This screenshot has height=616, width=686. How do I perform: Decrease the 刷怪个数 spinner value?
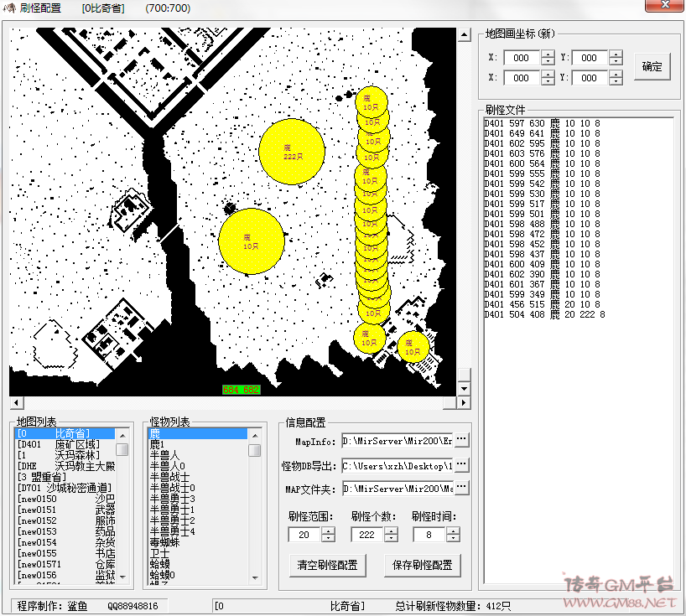[391, 538]
